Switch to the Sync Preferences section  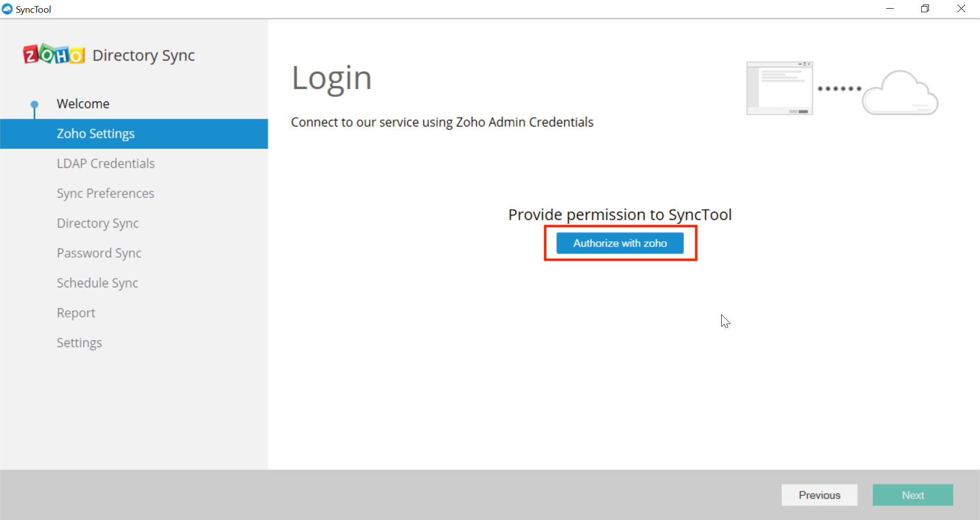105,193
